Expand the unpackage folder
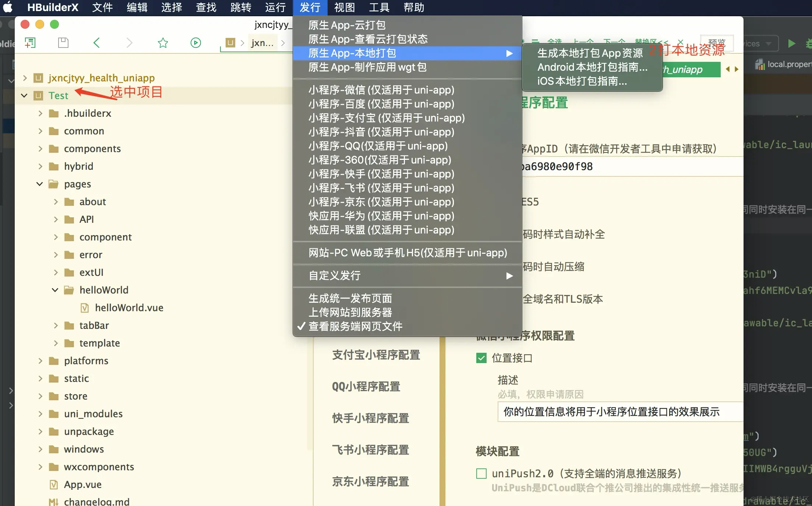Image resolution: width=812 pixels, height=506 pixels. point(40,432)
